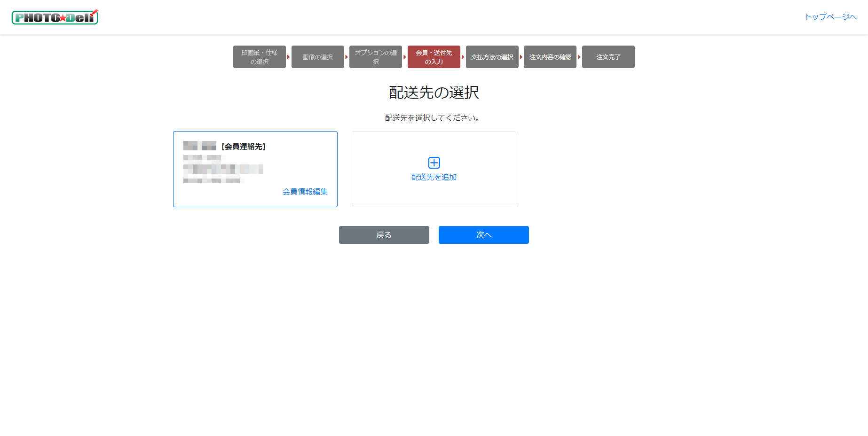Click arrow between 画像の選択 and オプションの選択
This screenshot has height=436, width=868.
pos(347,57)
